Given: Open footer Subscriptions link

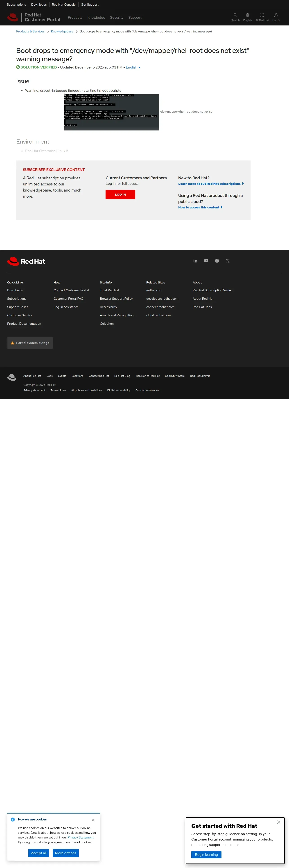Looking at the screenshot, I should [x=16, y=299].
